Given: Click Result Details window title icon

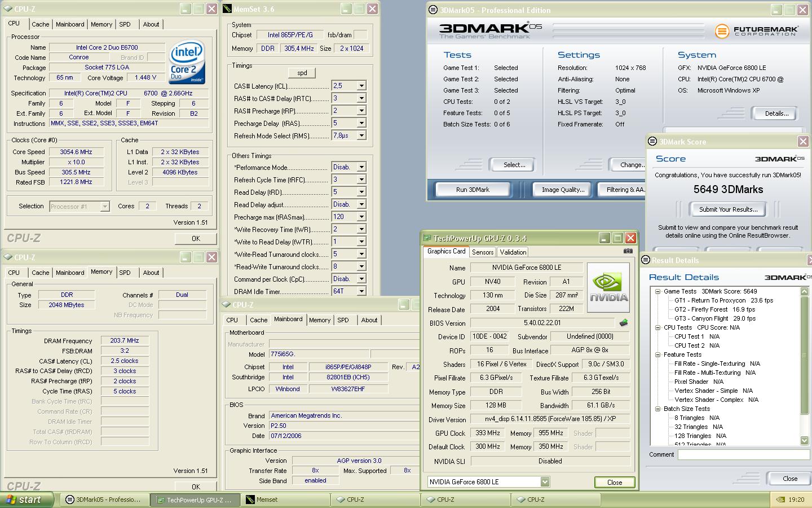Looking at the screenshot, I should click(x=646, y=260).
